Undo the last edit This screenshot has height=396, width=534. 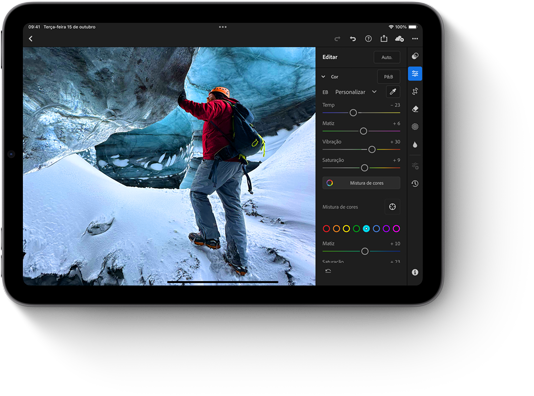353,39
